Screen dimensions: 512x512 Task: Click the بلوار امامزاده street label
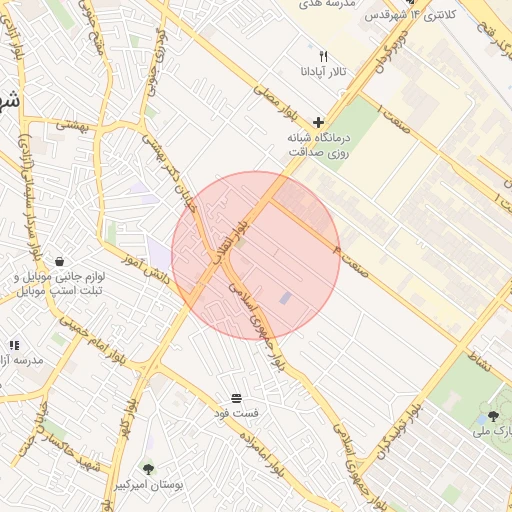tap(262, 454)
